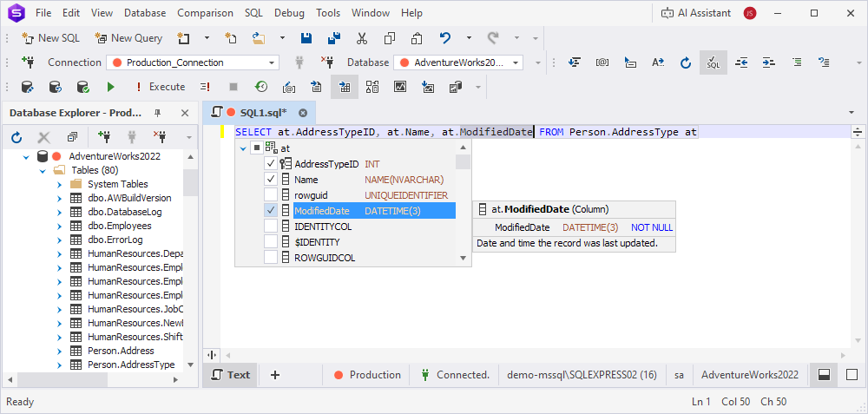Expand the System Tables folder
The height and width of the screenshot is (414, 868).
(59, 184)
